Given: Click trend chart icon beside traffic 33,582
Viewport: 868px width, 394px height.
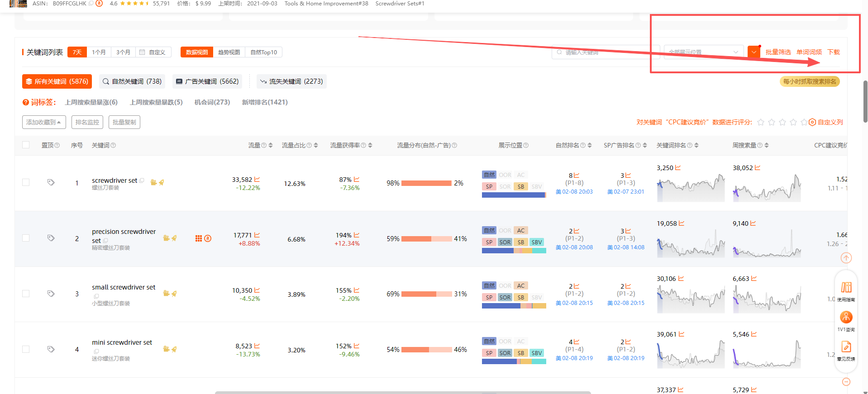Looking at the screenshot, I should click(257, 180).
